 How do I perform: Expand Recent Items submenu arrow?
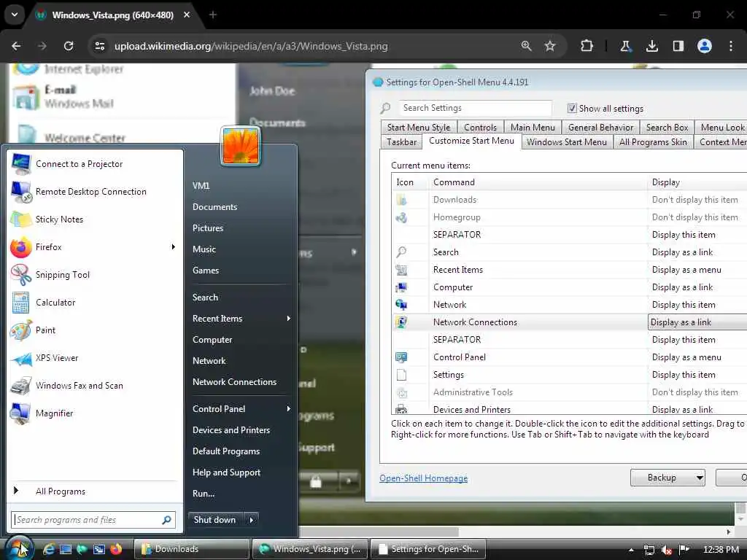click(x=288, y=318)
